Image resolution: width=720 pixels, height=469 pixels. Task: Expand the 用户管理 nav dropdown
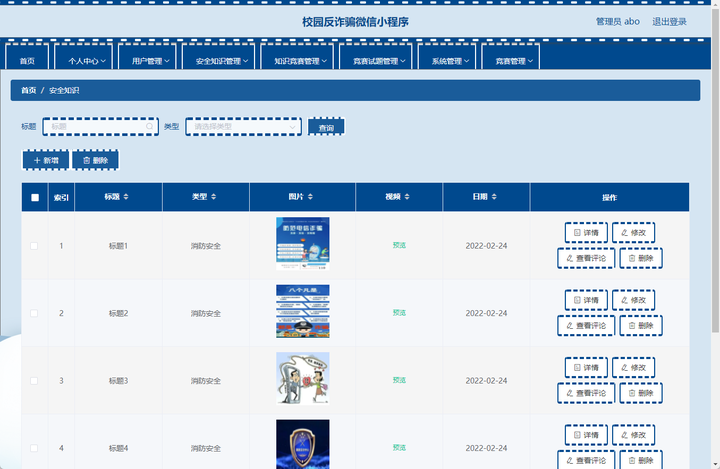147,57
